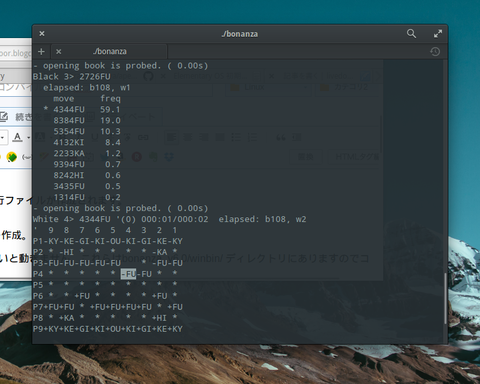480x384 pixels.
Task: Click the board column numbers row 9 8 7
Action: pyautogui.click(x=113, y=230)
